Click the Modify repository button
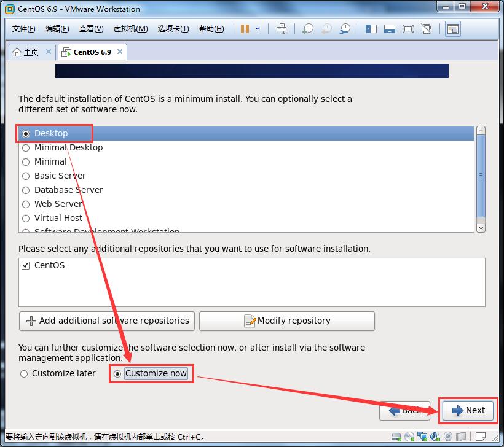 coord(287,321)
